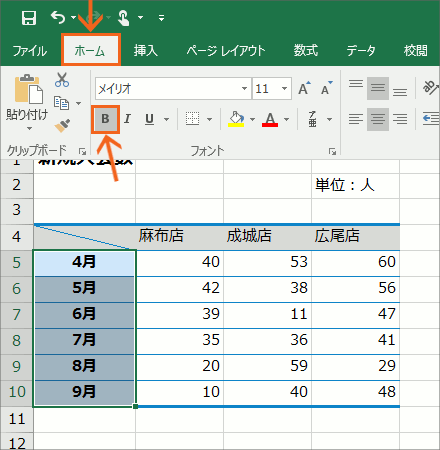The width and height of the screenshot is (440, 450).
Task: Undo the last action
Action: tap(58, 17)
